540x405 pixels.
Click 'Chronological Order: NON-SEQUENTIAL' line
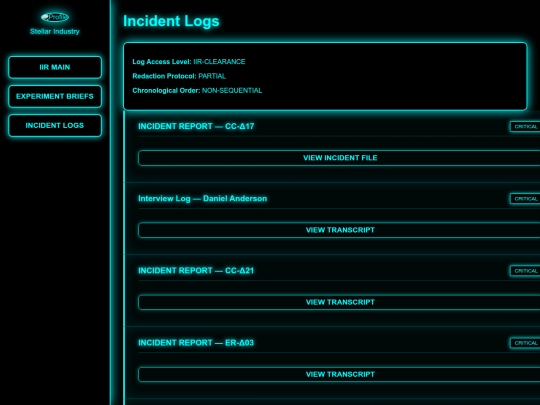click(197, 91)
